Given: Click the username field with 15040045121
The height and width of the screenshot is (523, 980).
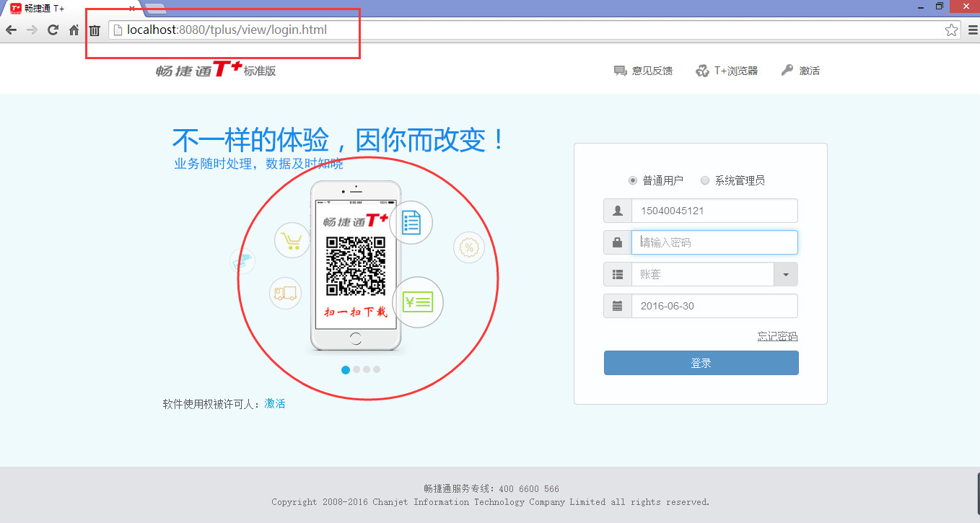Looking at the screenshot, I should click(714, 211).
